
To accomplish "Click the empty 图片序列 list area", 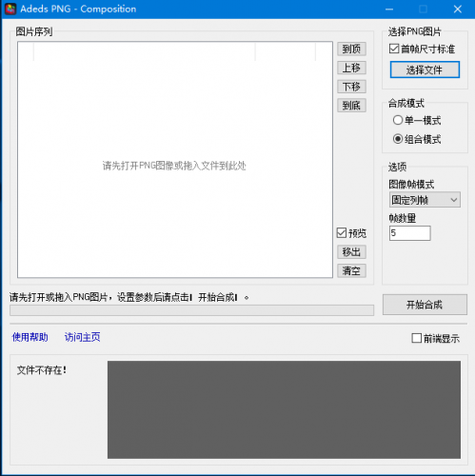I will (x=175, y=160).
